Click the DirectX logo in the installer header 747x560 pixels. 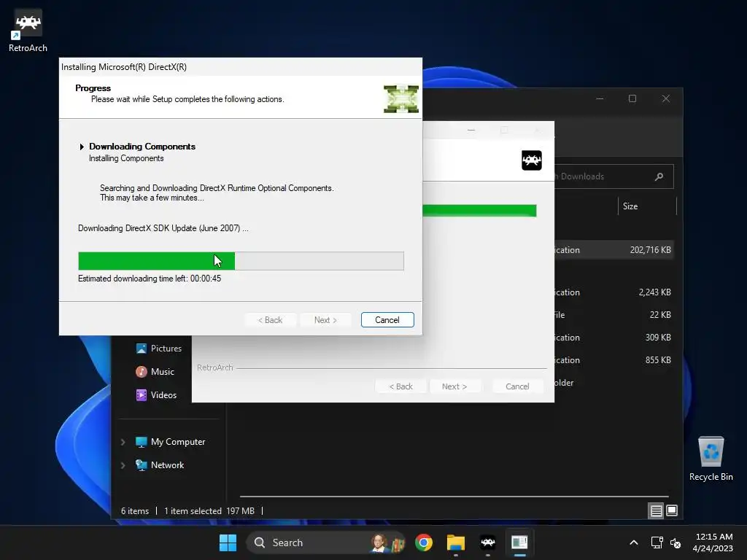(x=401, y=98)
